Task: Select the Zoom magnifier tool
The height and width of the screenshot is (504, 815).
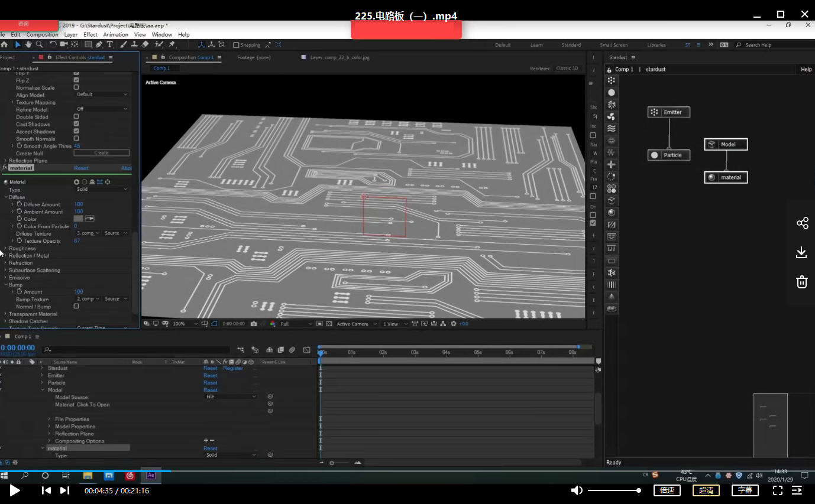Action: point(39,44)
